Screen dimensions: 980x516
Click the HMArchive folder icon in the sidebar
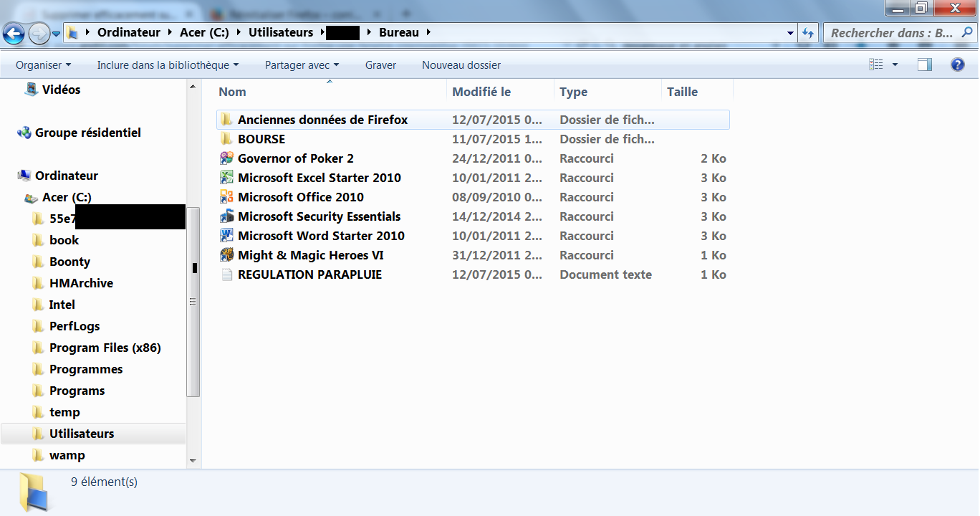(38, 283)
